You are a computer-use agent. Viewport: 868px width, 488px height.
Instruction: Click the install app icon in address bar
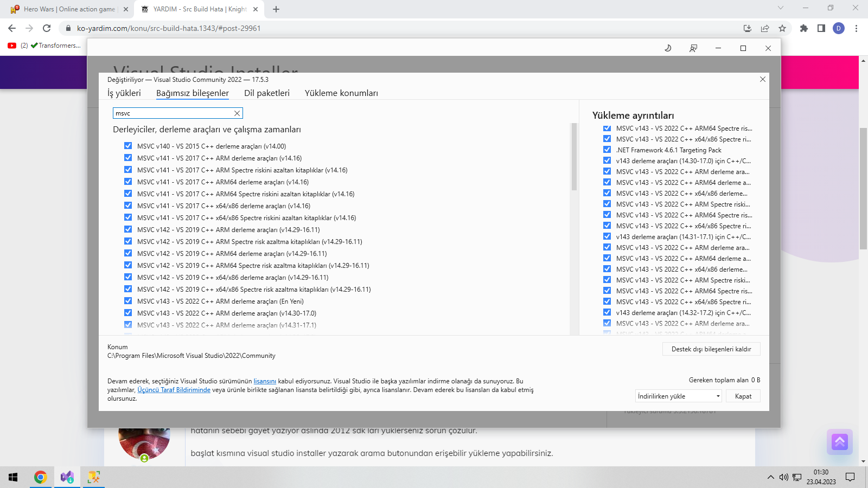coord(748,28)
